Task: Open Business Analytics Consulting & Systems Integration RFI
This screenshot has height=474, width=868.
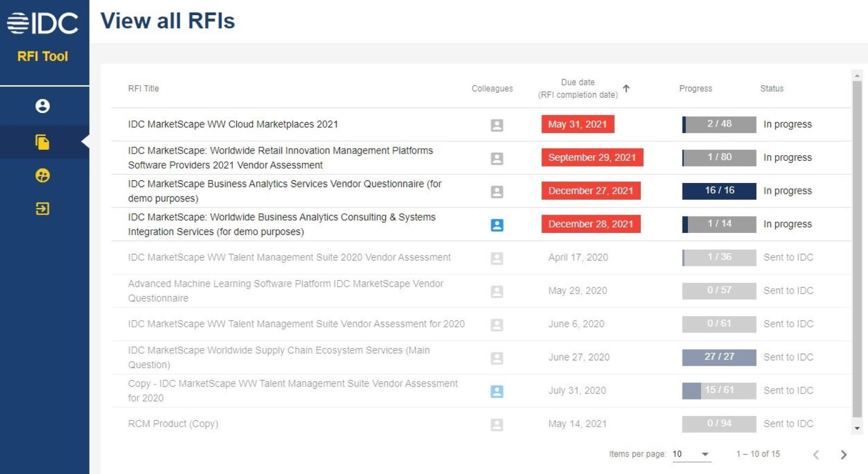Action: point(282,224)
